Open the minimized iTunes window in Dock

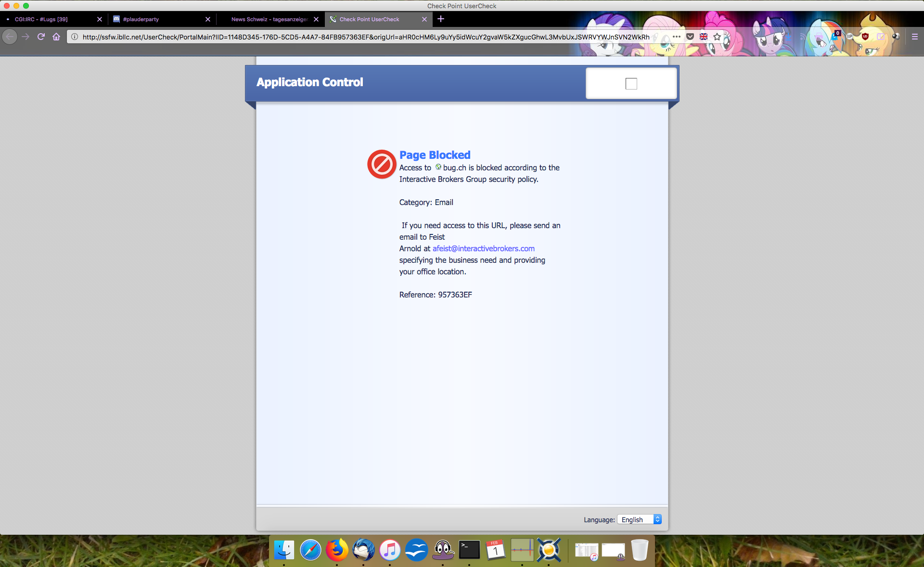[x=587, y=552]
